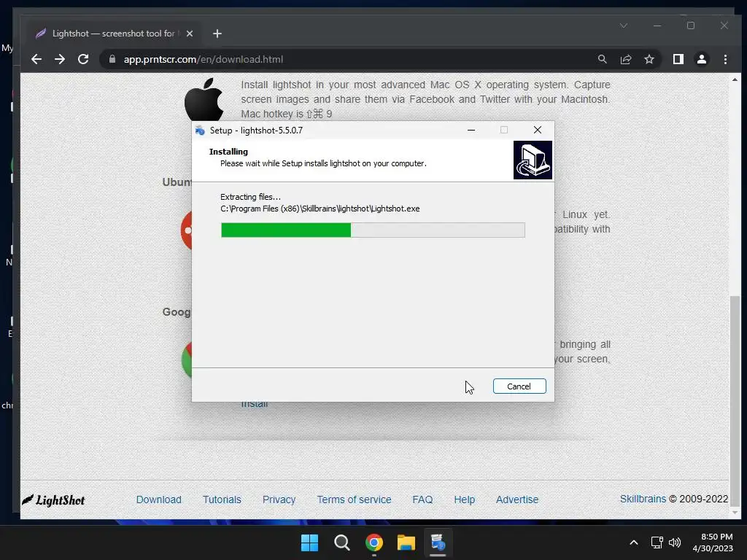This screenshot has height=560, width=747.
Task: Open Terms of service footer link
Action: (354, 499)
